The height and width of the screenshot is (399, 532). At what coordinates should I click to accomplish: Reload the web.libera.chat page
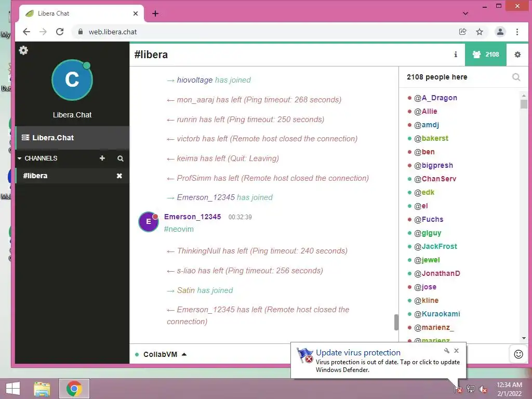(60, 32)
